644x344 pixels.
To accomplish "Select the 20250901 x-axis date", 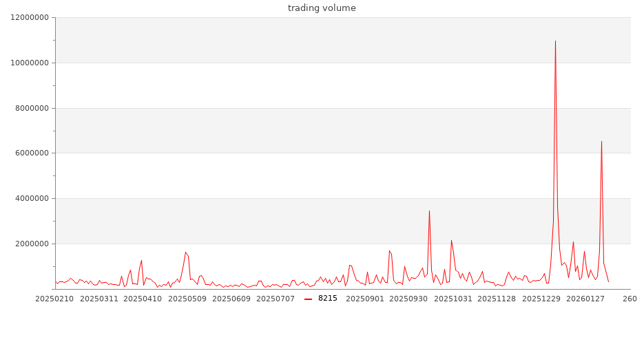I will point(365,299).
